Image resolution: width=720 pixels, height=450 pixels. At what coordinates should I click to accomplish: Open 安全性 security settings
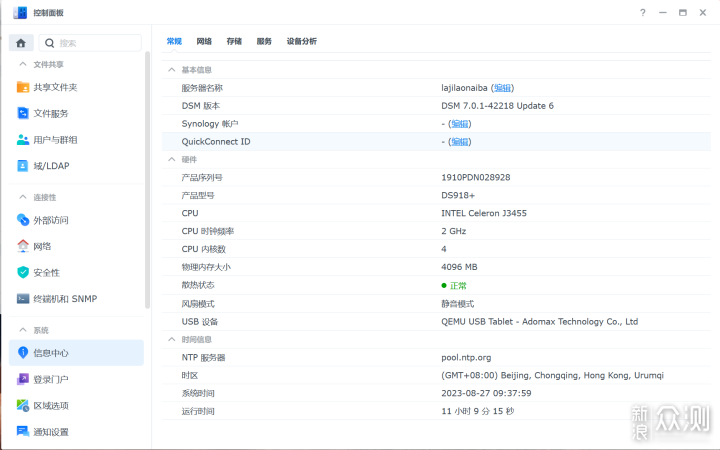tap(46, 272)
